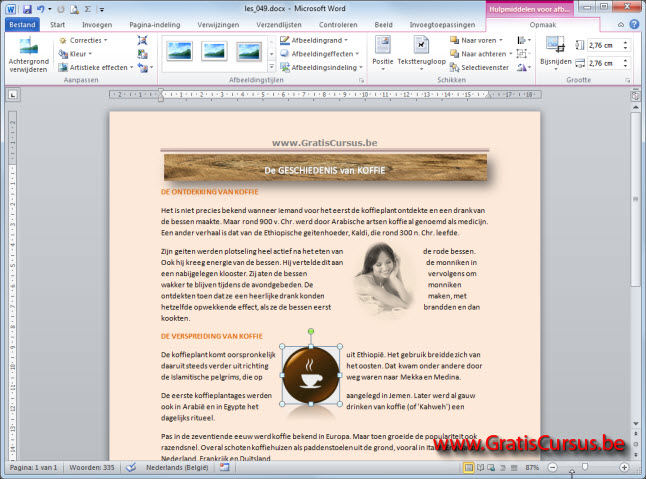Open the Positie menu
The width and height of the screenshot is (646, 479).
click(383, 54)
